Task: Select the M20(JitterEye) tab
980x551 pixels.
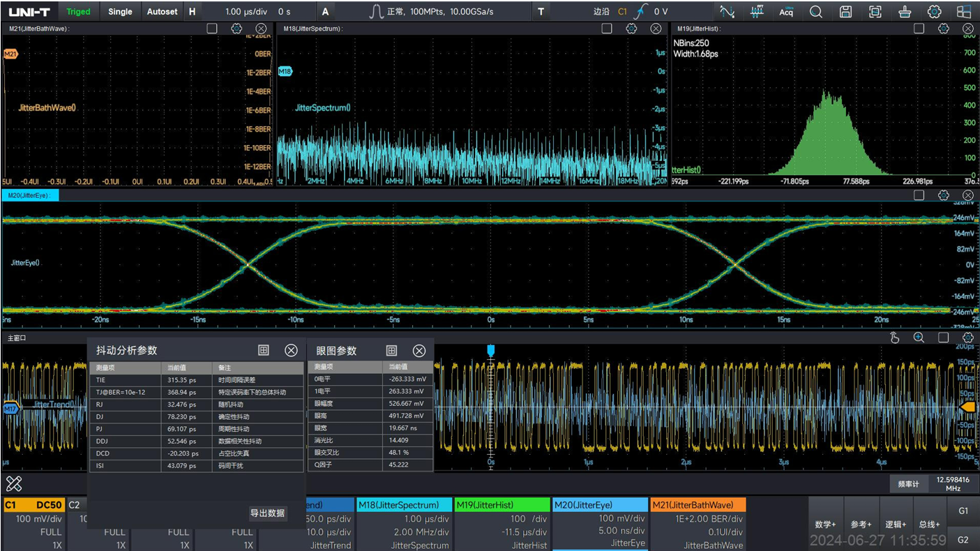Action: point(601,505)
